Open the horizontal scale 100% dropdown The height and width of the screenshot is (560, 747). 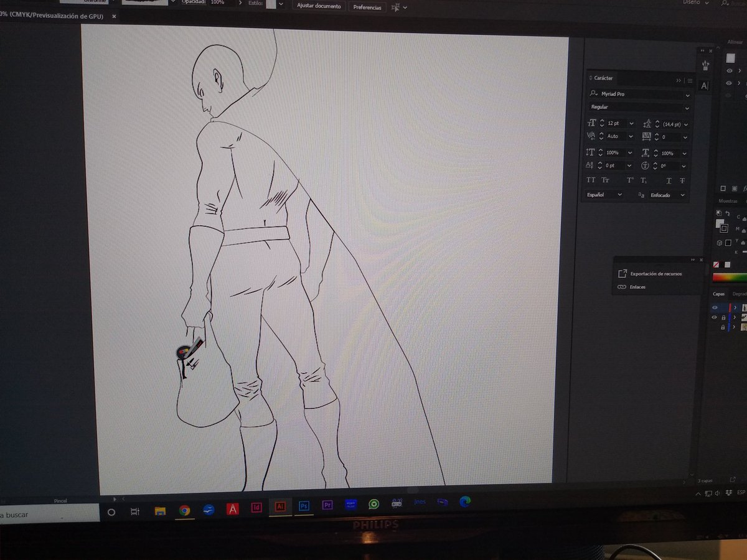[x=685, y=153]
